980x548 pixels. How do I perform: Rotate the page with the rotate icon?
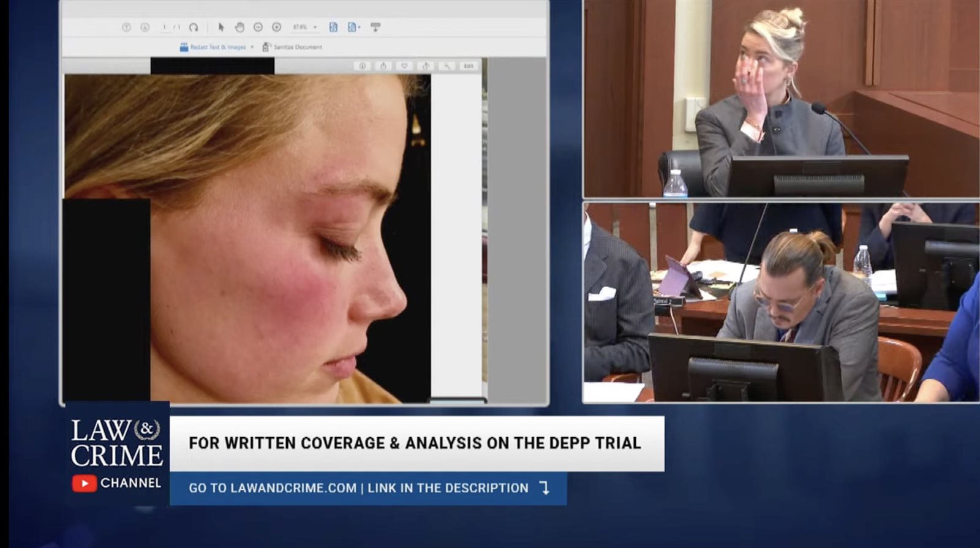(x=194, y=28)
